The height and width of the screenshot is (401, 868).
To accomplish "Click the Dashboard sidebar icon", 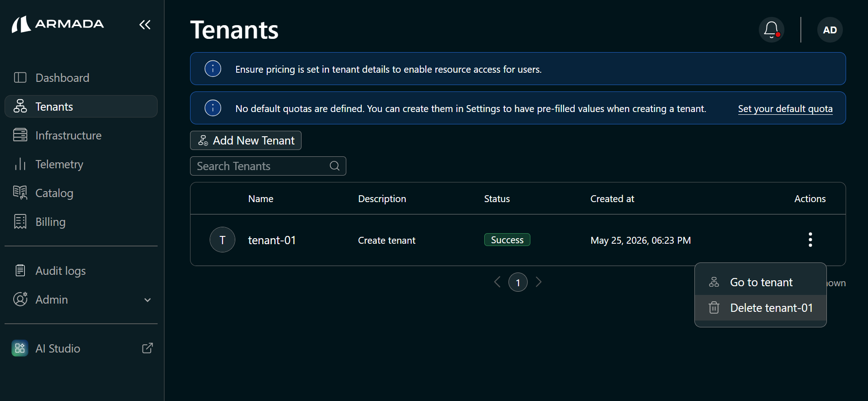I will (x=20, y=78).
